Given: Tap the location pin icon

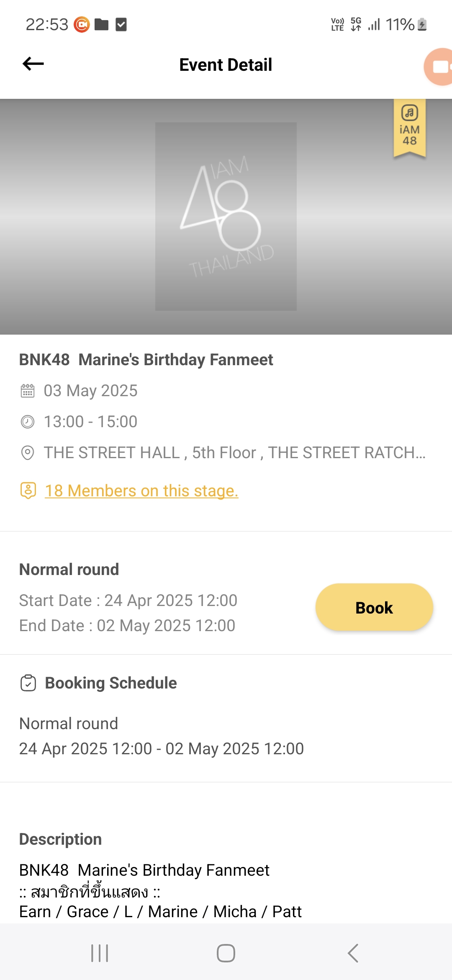Looking at the screenshot, I should [x=28, y=453].
